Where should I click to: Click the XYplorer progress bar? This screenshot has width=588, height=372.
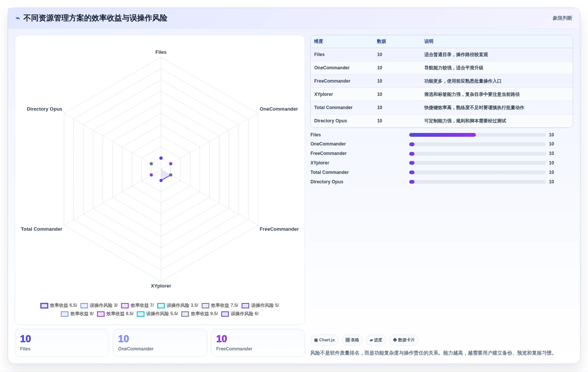477,163
